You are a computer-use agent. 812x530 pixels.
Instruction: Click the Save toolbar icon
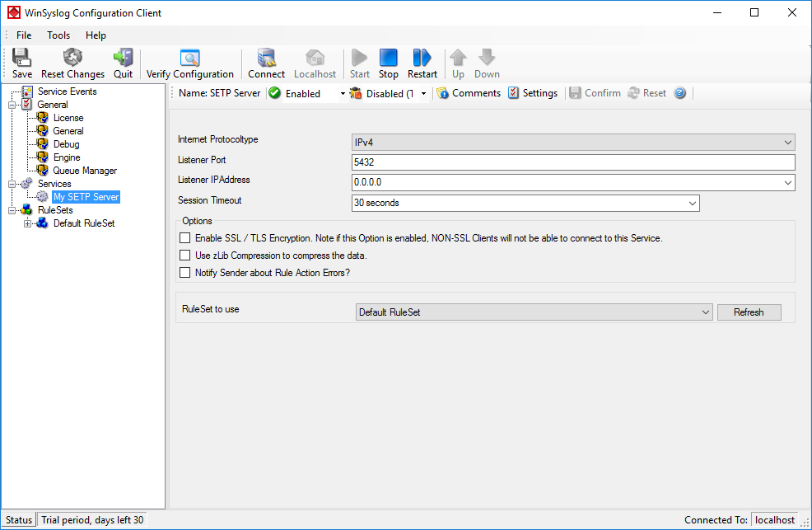click(21, 58)
